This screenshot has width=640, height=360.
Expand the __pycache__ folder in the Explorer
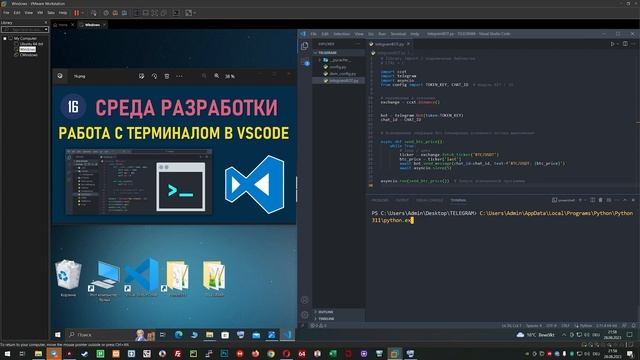click(339, 60)
